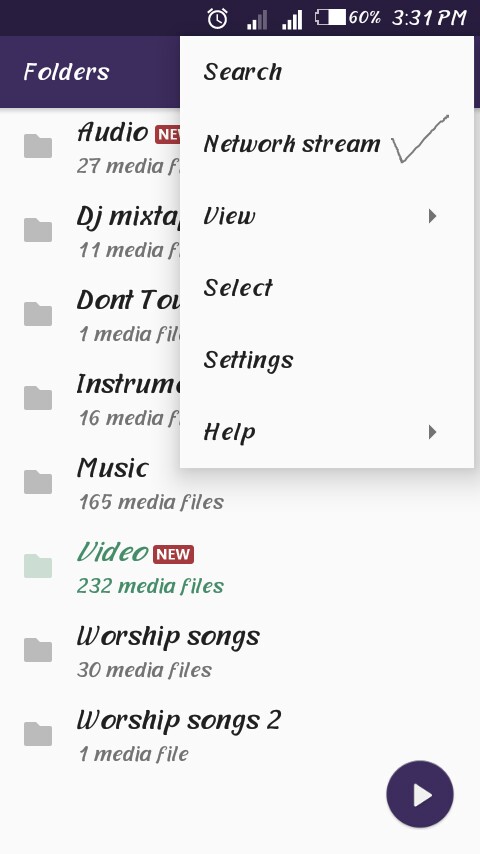Click the Dj mixtape folder icon
The width and height of the screenshot is (480, 854).
click(38, 230)
